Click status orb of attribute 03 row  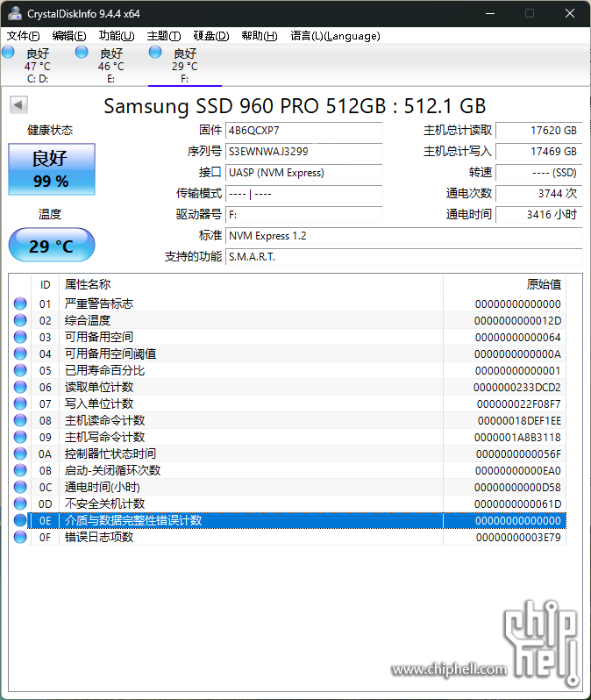pyautogui.click(x=20, y=337)
